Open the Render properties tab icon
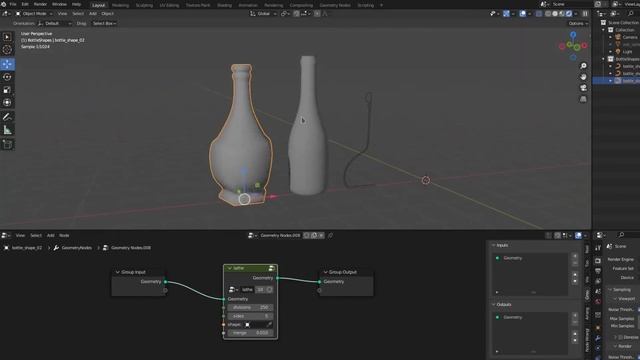Viewport: 640px width, 360px height. click(x=598, y=260)
